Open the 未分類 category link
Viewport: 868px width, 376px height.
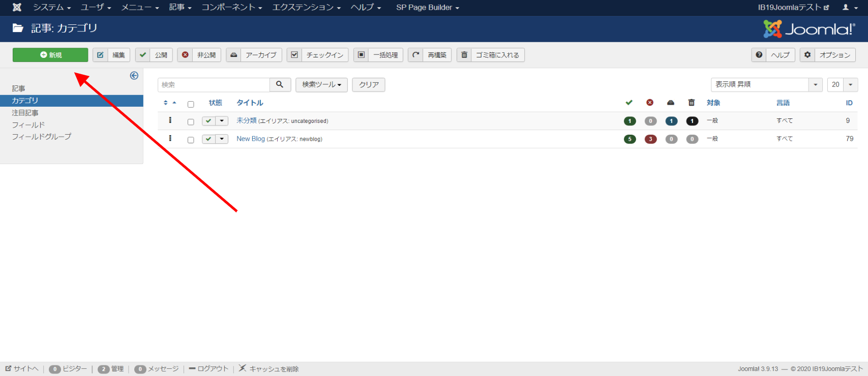click(247, 120)
